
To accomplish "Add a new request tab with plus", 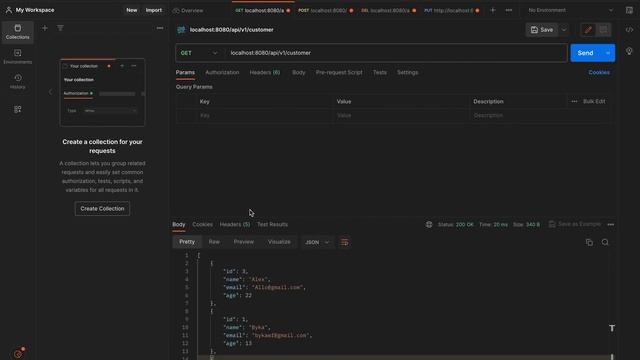I will coord(493,10).
